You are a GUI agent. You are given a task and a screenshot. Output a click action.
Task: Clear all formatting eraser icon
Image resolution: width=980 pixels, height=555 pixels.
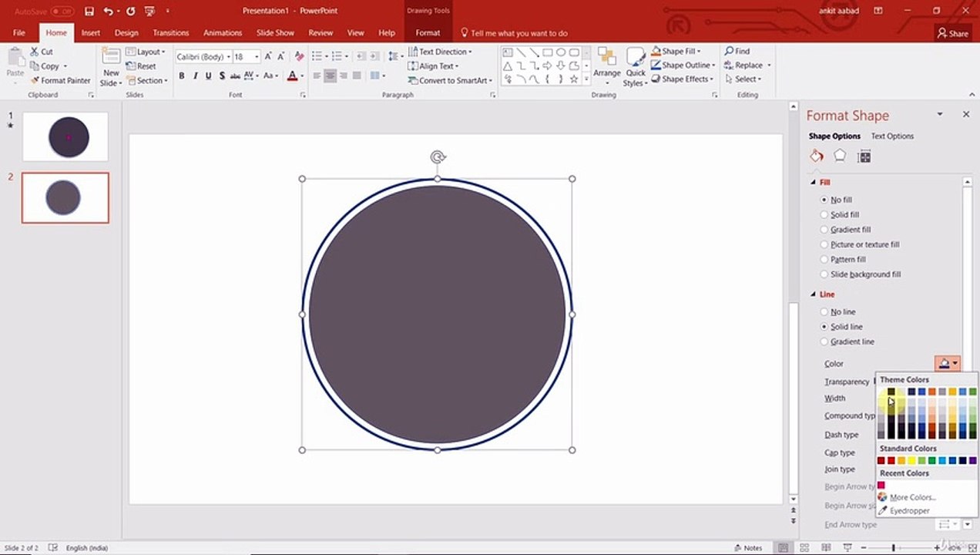pyautogui.click(x=300, y=56)
